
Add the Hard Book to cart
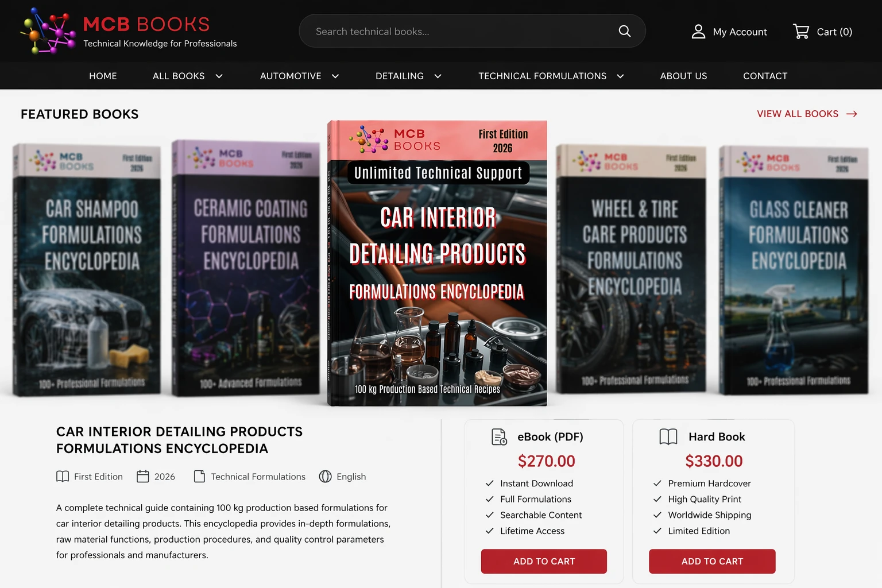[712, 562]
